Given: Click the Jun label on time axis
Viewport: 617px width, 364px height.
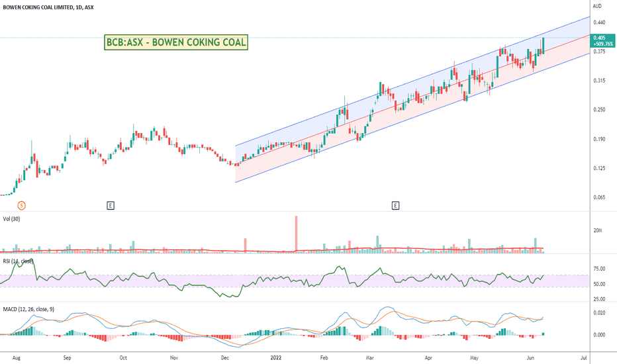Looking at the screenshot, I should coord(530,357).
